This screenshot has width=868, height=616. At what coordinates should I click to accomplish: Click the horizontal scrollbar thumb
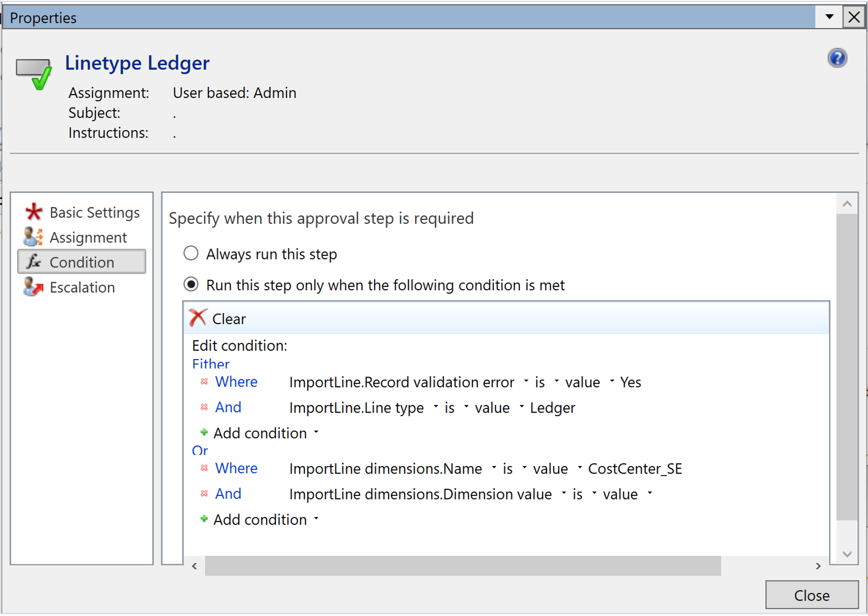coord(463,566)
